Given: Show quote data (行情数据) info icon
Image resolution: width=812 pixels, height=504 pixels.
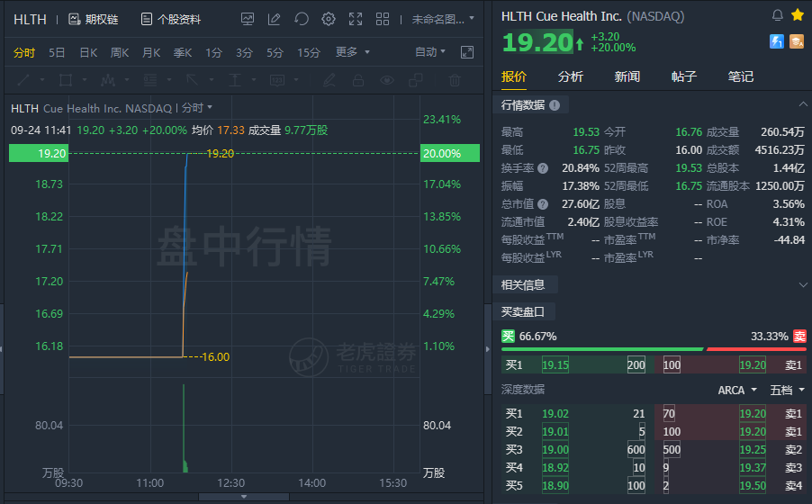Looking at the screenshot, I should coord(555,105).
